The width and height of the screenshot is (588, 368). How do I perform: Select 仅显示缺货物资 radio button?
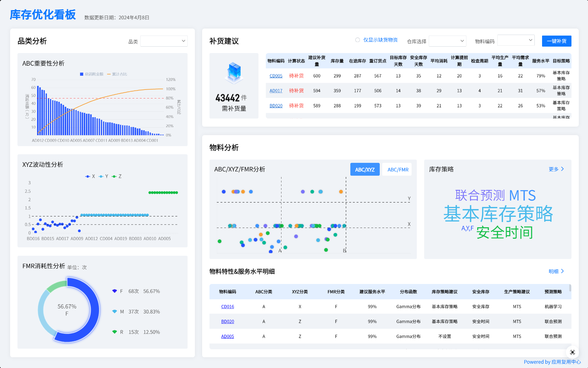(357, 40)
